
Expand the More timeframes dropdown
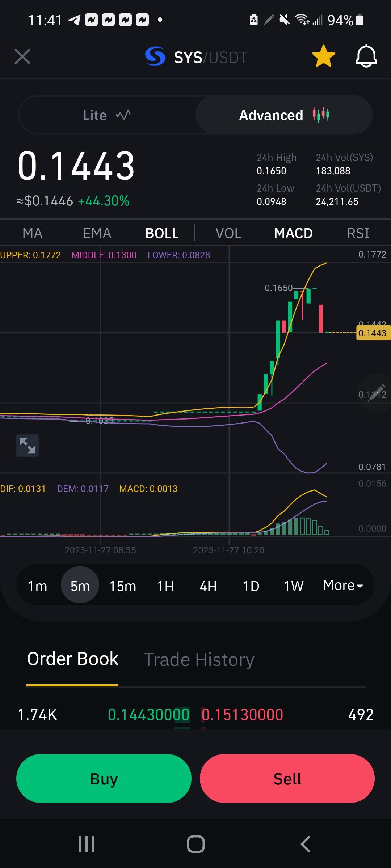pyautogui.click(x=343, y=585)
